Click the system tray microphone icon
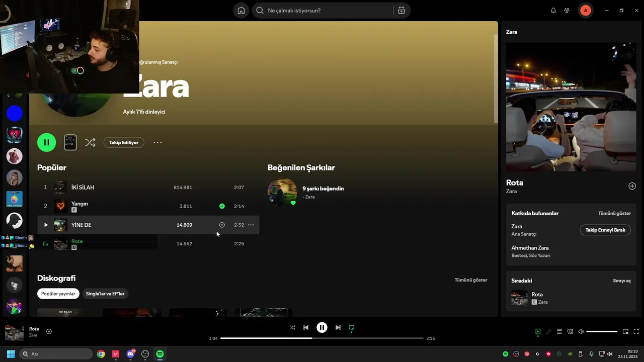 point(591,354)
